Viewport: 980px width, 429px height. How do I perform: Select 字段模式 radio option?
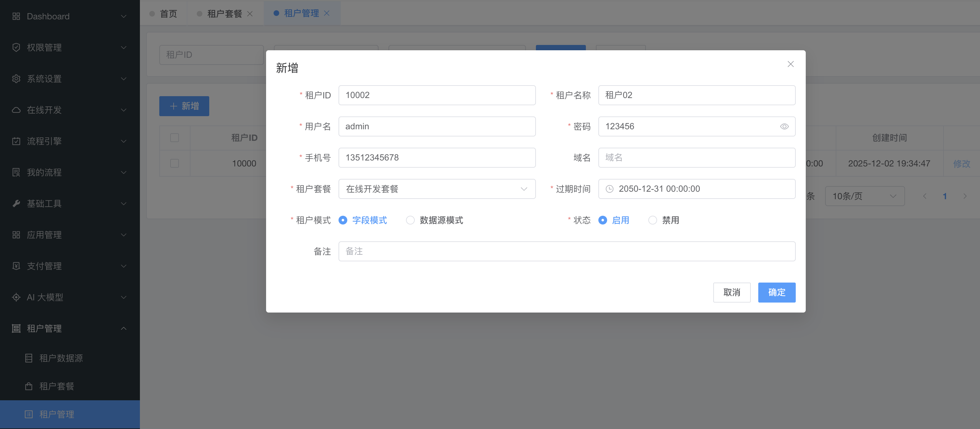click(343, 220)
